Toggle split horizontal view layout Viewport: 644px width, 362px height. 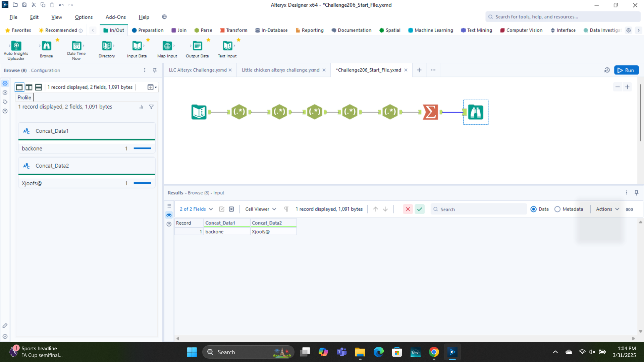tap(39, 87)
